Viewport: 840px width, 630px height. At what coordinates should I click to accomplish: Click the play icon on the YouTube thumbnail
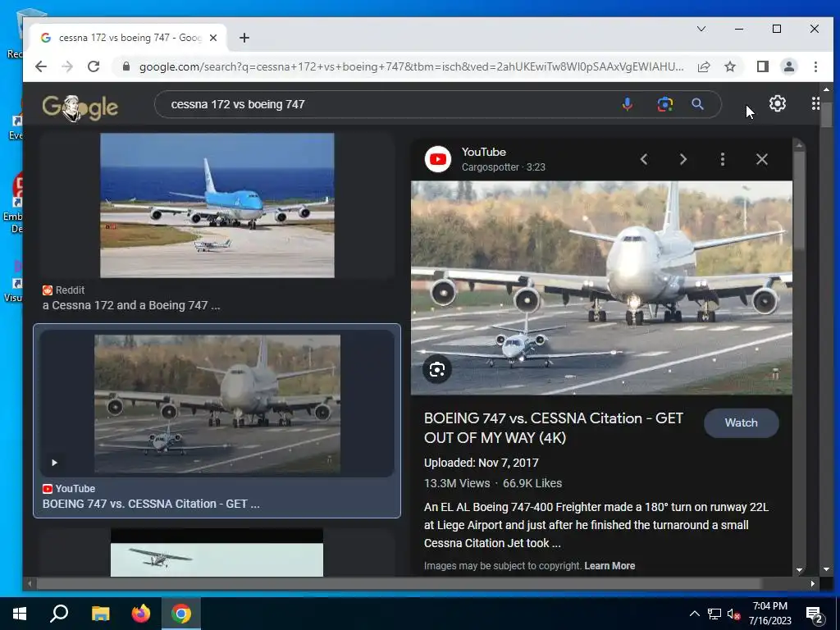coord(54,463)
